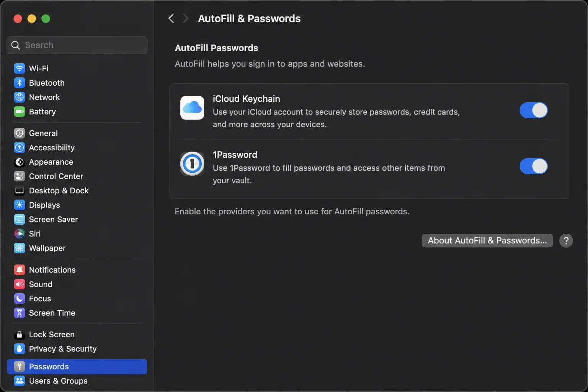Click the Control Center icon
The height and width of the screenshot is (392, 588).
pos(20,176)
